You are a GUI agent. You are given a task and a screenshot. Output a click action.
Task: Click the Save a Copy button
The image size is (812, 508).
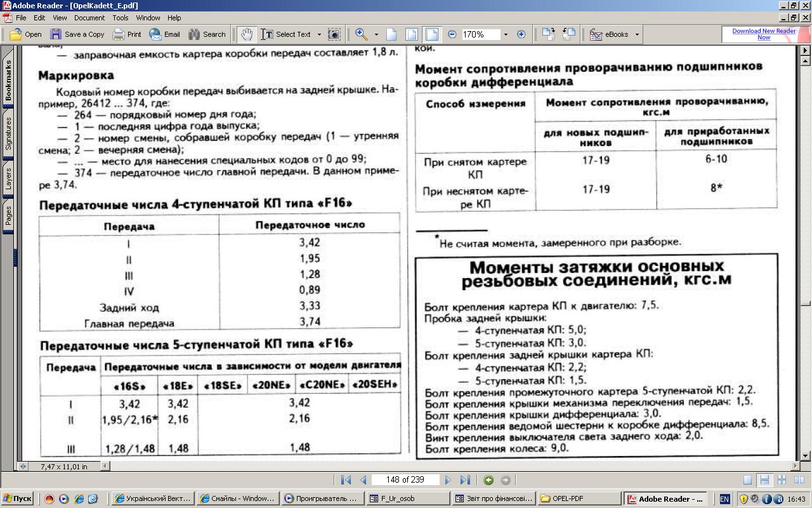point(77,34)
